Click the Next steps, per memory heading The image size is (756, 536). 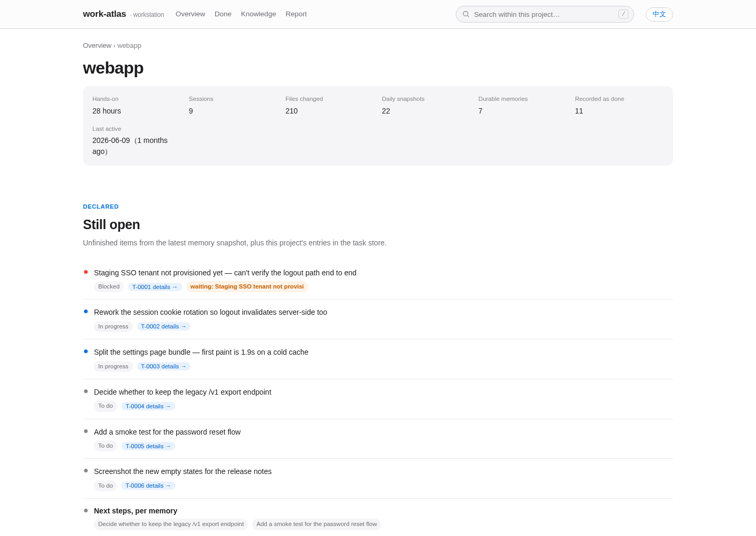point(135,511)
